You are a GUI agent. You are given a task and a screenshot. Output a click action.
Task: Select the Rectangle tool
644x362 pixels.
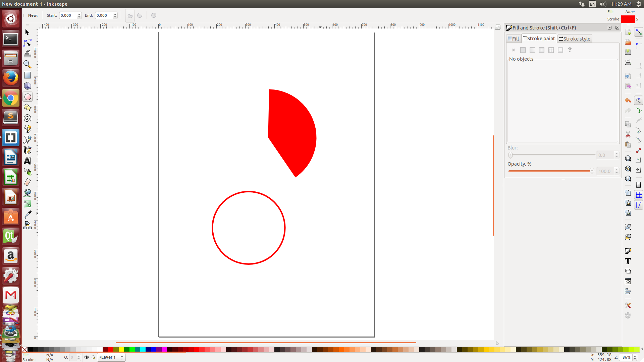pyautogui.click(x=28, y=75)
